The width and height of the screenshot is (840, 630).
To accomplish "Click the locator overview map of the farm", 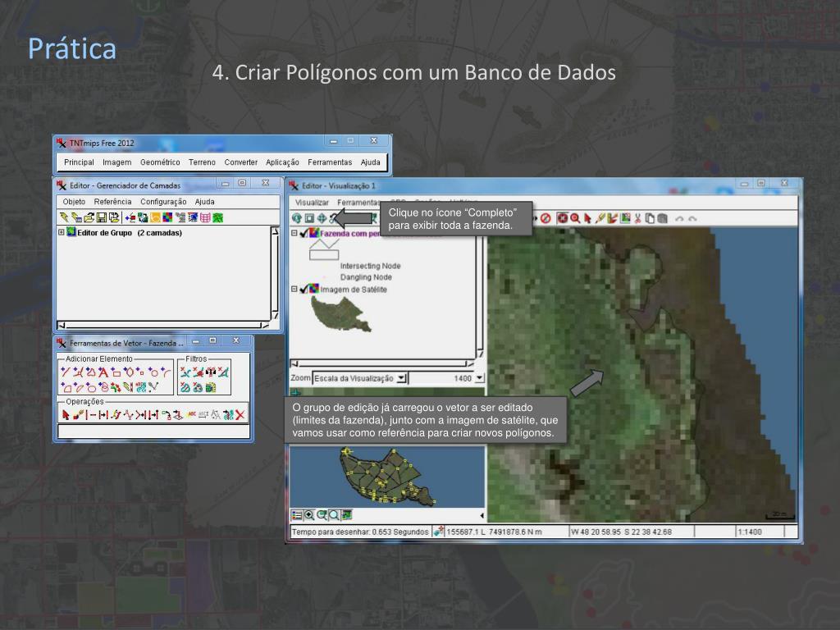I will (x=387, y=477).
